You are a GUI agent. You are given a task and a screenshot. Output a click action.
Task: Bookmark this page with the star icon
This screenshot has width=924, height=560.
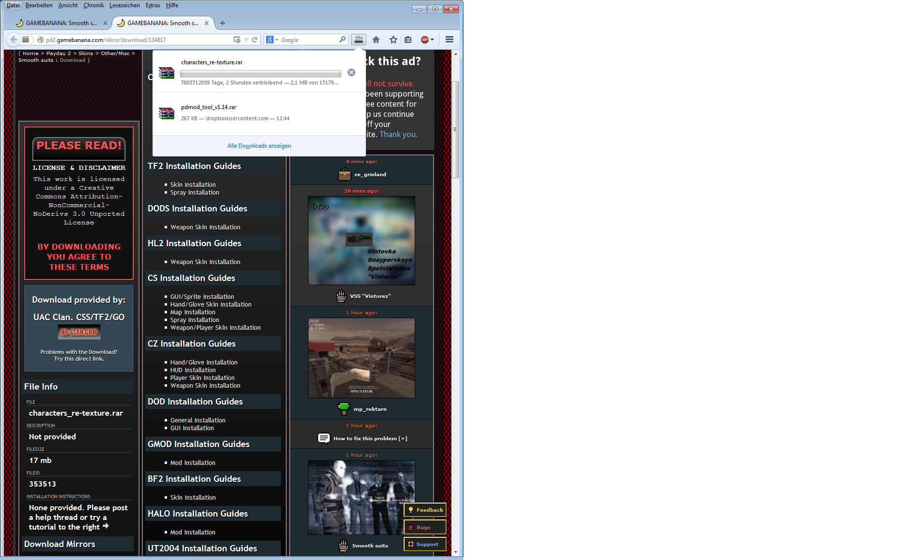393,40
